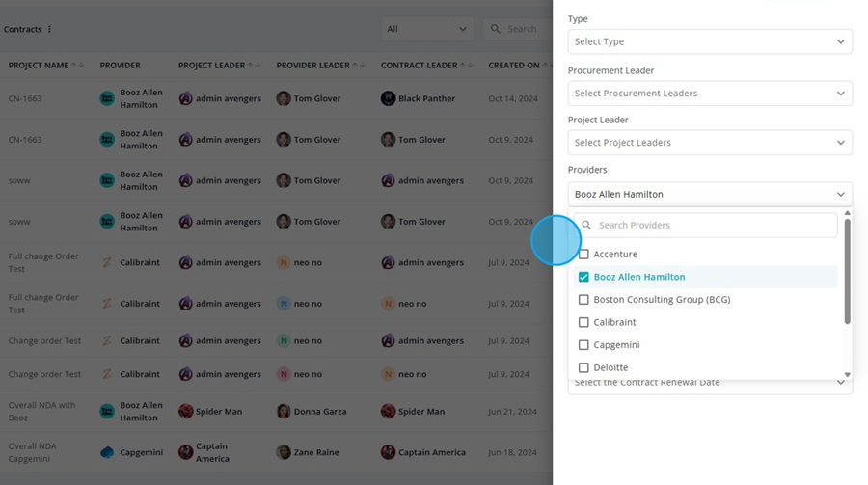Click Booz Allen Hamilton logo in Oct 14 row
This screenshot has height=485, width=868.
[107, 98]
